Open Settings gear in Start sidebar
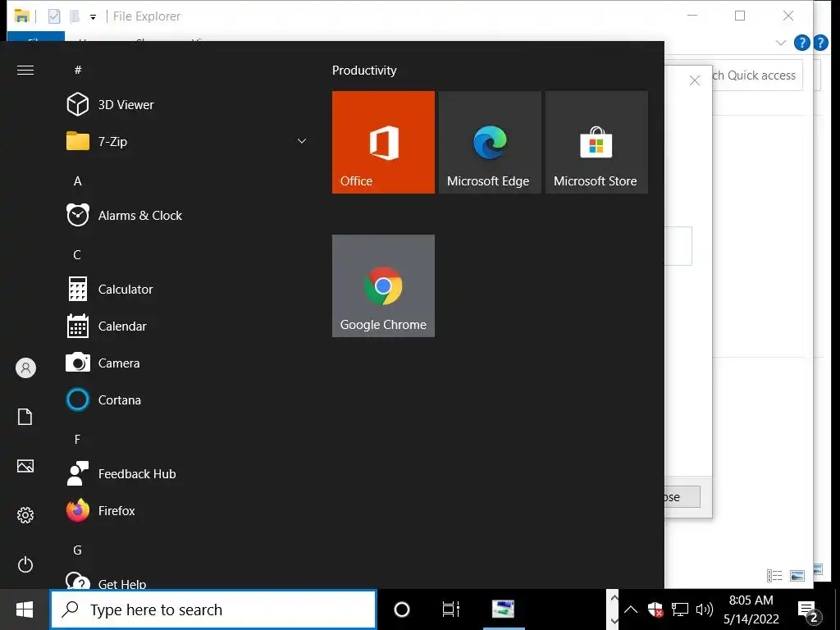The width and height of the screenshot is (840, 630). pyautogui.click(x=25, y=515)
